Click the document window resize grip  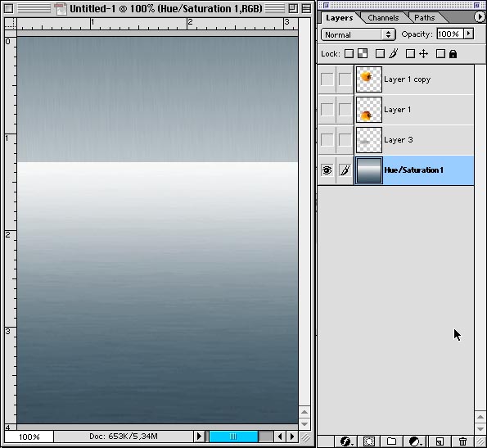(x=306, y=437)
